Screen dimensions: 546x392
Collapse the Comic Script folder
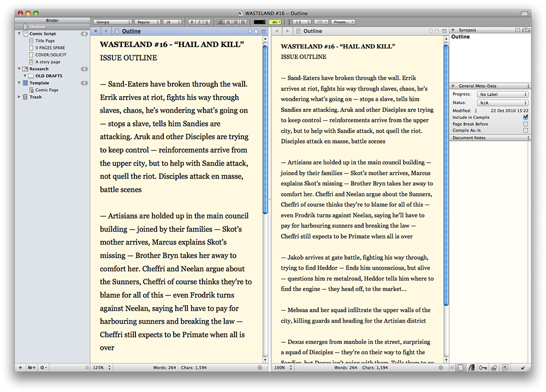coord(20,34)
